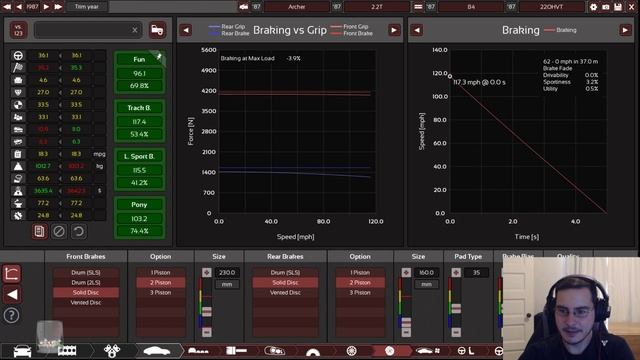Open the 2.2T trim name field
The image size is (640, 360).
[377, 7]
